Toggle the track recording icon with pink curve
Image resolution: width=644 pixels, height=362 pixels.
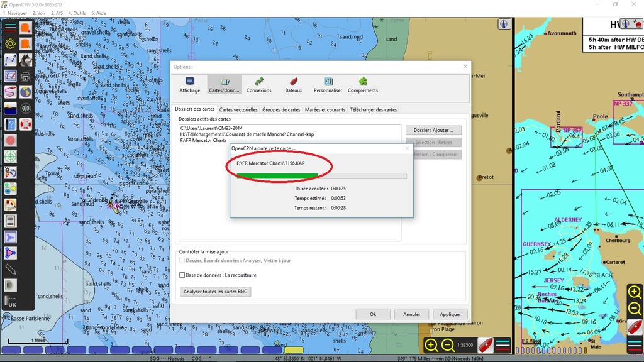click(x=10, y=92)
